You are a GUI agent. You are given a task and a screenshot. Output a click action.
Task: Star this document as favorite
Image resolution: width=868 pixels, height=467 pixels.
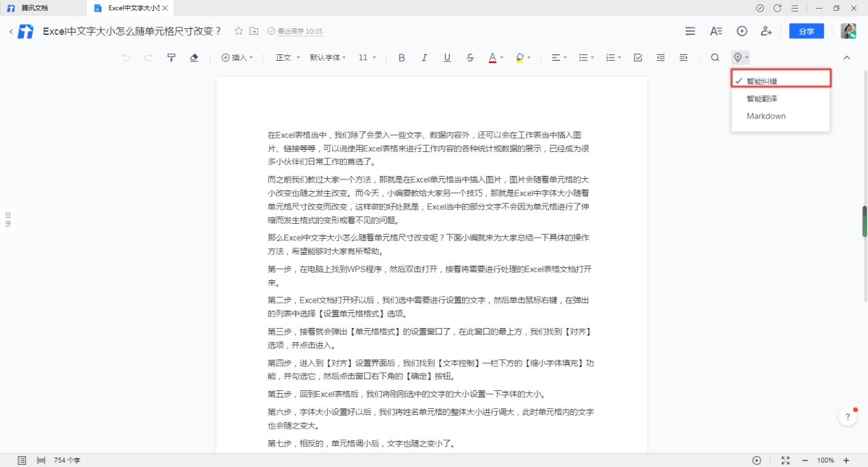coord(238,31)
